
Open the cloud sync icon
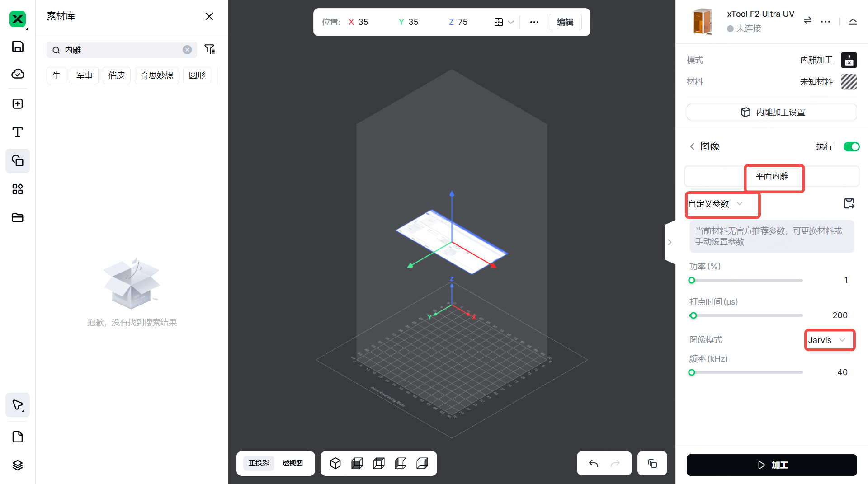(x=18, y=74)
